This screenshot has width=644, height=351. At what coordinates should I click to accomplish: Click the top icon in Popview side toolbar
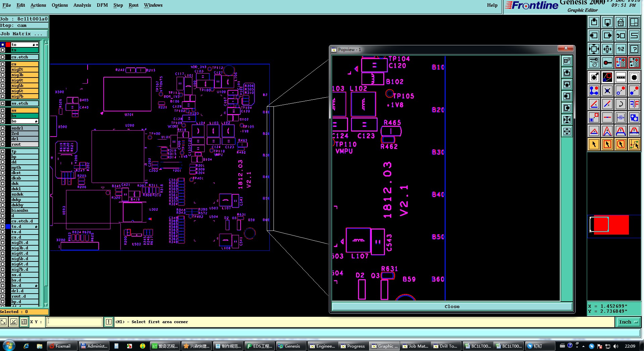(567, 61)
